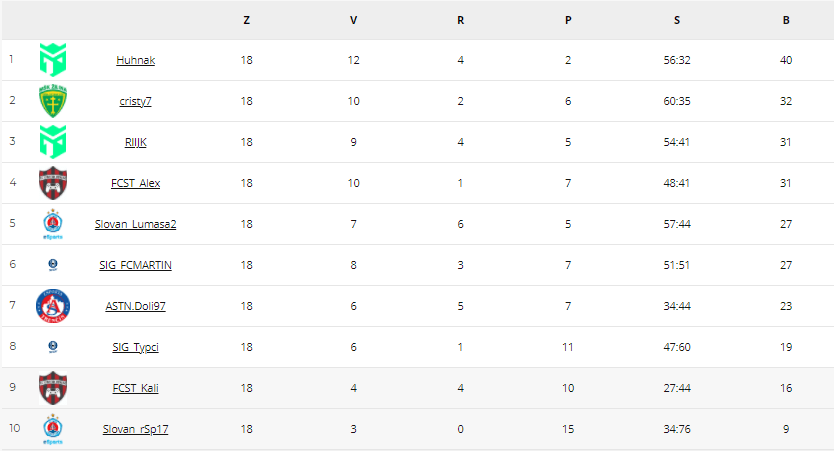Image resolution: width=834 pixels, height=451 pixels.
Task: Click Slovan_Lumasa2's eSports club logo
Action: pyautogui.click(x=53, y=224)
